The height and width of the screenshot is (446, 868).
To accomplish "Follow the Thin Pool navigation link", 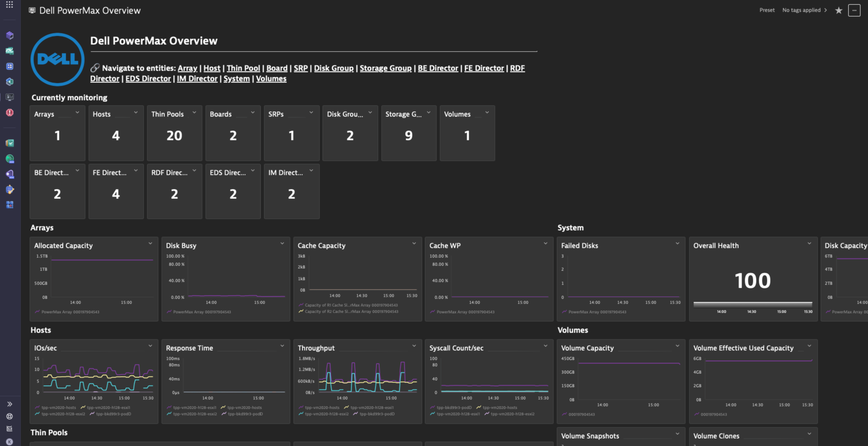I will click(243, 68).
